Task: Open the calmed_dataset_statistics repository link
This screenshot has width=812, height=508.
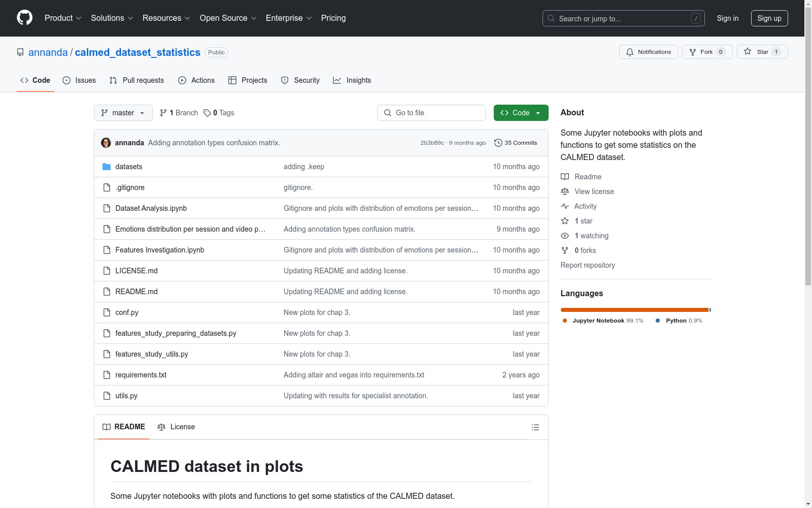Action: click(138, 52)
